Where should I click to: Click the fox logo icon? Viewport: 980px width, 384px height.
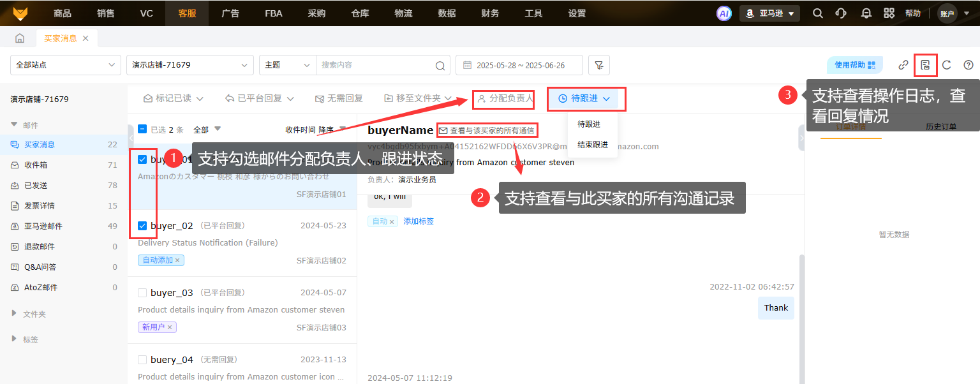click(19, 13)
